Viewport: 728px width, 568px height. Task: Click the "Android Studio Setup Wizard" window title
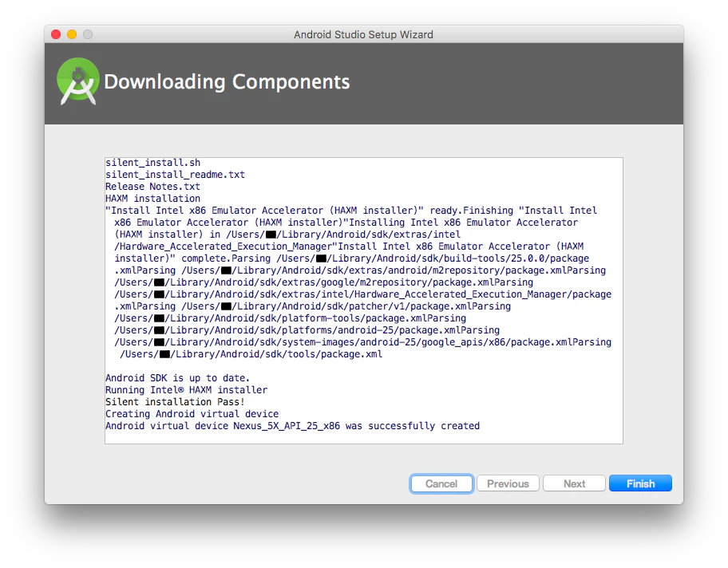tap(363, 35)
